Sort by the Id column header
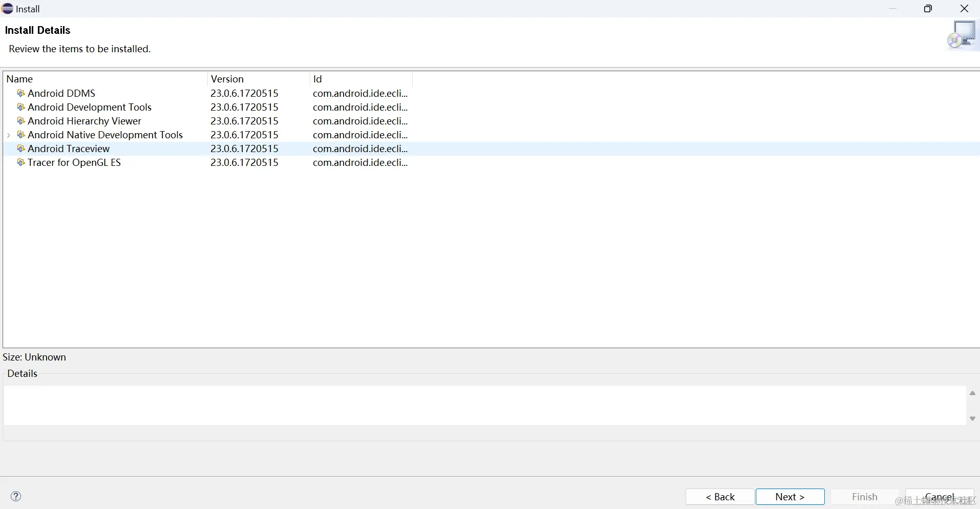Screen dimensions: 980x509 [361, 79]
